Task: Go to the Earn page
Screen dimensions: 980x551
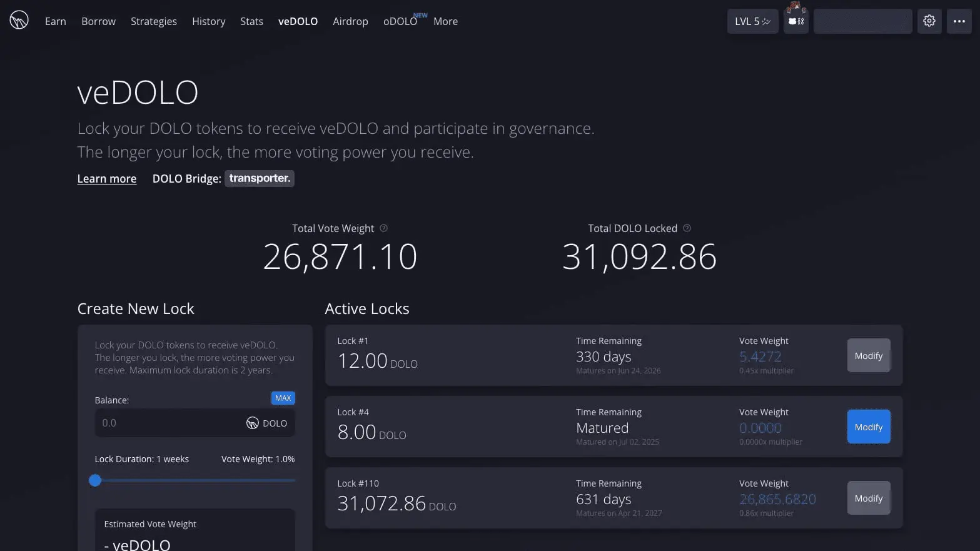Action: [56, 21]
